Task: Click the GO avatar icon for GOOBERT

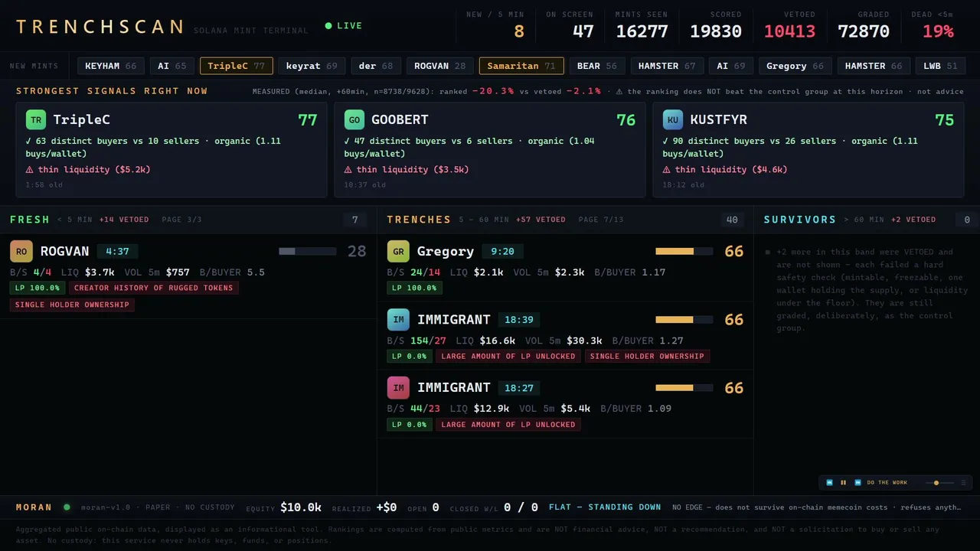Action: (354, 120)
